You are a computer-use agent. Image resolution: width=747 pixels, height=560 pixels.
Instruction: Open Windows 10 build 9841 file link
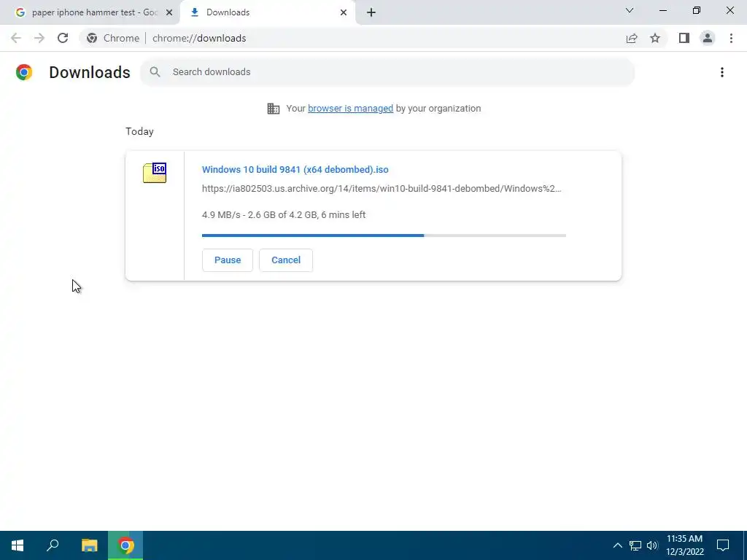(295, 169)
